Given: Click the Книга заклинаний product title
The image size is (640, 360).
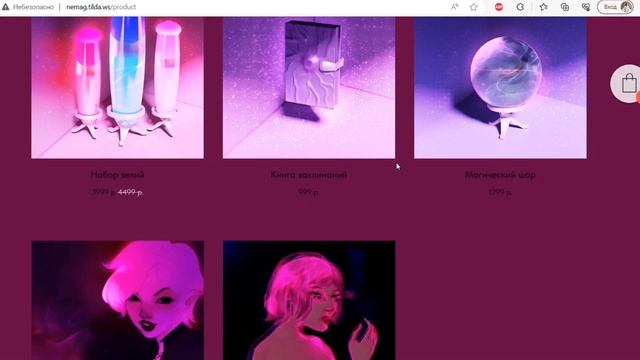Looking at the screenshot, I should click(309, 175).
